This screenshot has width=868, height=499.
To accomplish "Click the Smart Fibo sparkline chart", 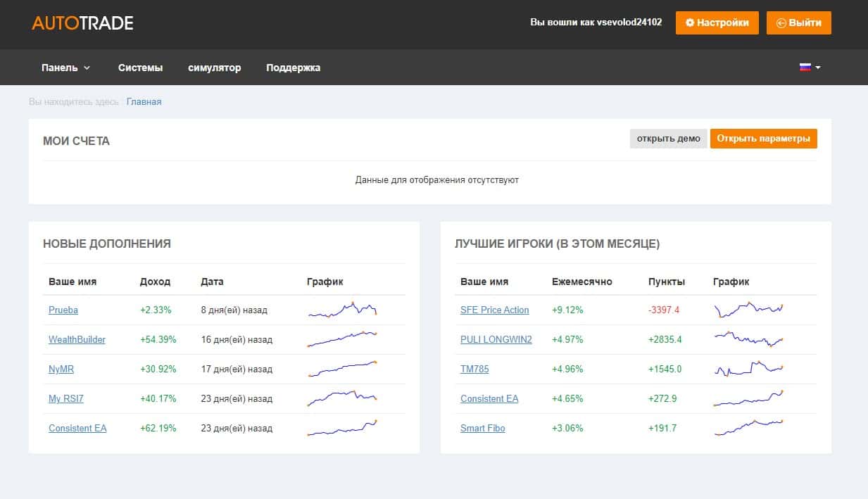I will pos(748,428).
